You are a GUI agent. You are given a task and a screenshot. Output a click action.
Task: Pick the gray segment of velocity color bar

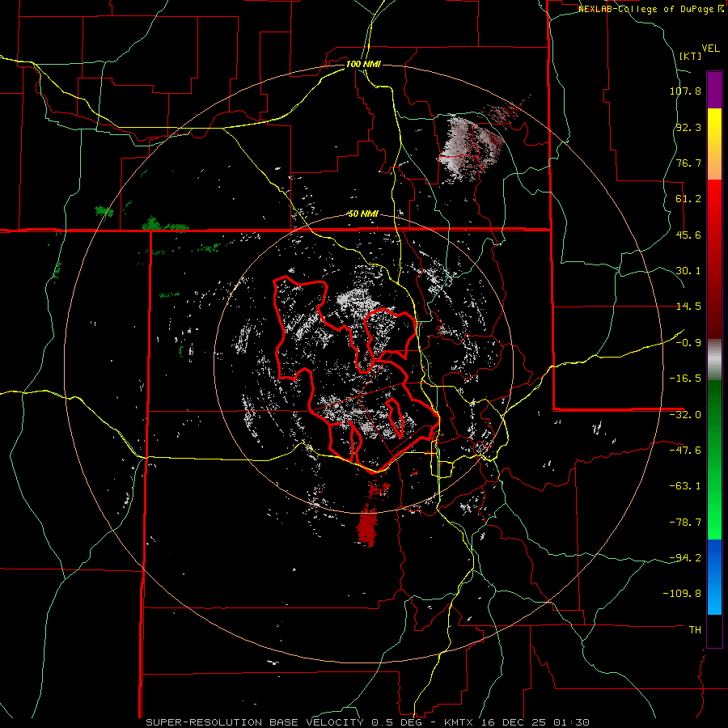714,360
